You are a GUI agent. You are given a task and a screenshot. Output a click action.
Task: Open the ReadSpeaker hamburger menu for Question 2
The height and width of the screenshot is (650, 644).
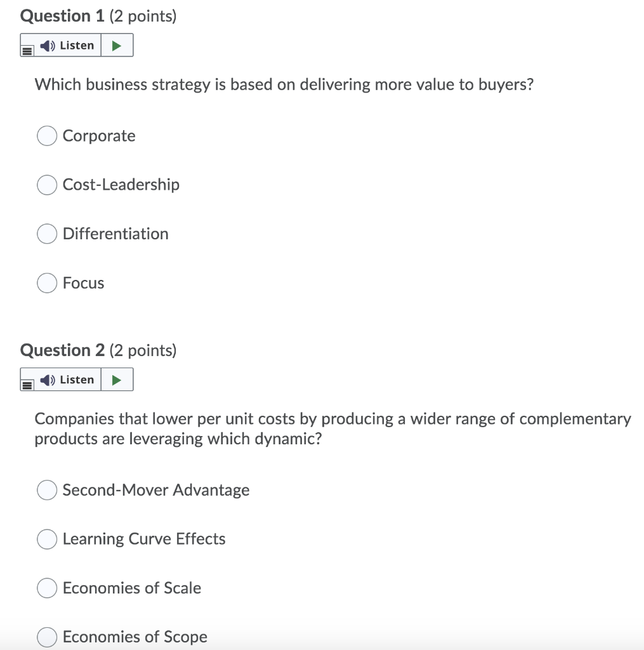pyautogui.click(x=27, y=383)
